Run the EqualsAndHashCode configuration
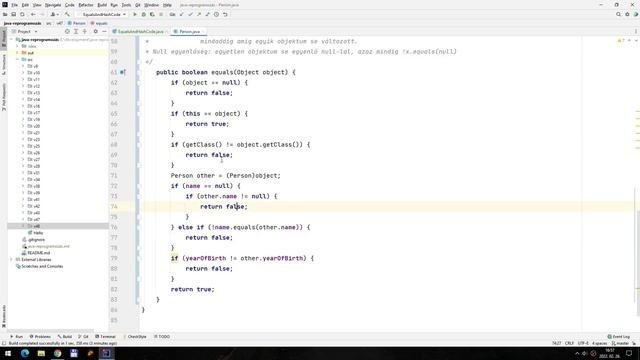 click(135, 14)
